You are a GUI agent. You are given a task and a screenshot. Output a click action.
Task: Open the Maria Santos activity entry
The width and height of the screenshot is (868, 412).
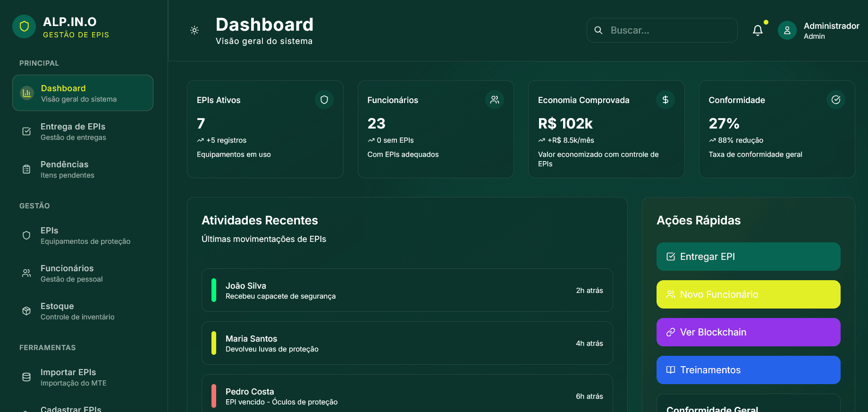point(407,343)
